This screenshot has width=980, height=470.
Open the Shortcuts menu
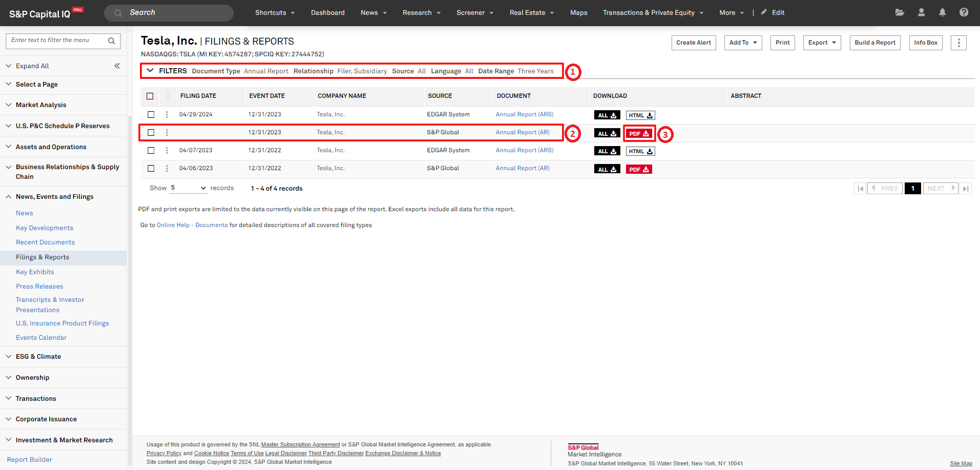pos(275,12)
